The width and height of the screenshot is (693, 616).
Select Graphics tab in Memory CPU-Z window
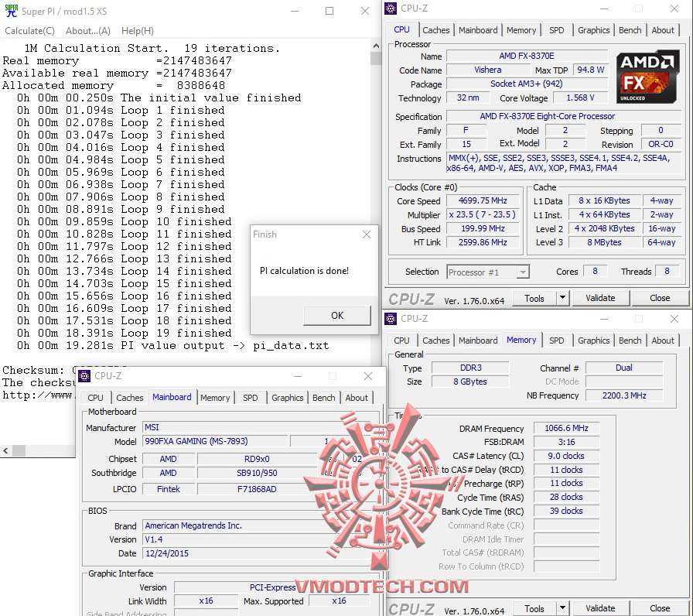coord(593,341)
